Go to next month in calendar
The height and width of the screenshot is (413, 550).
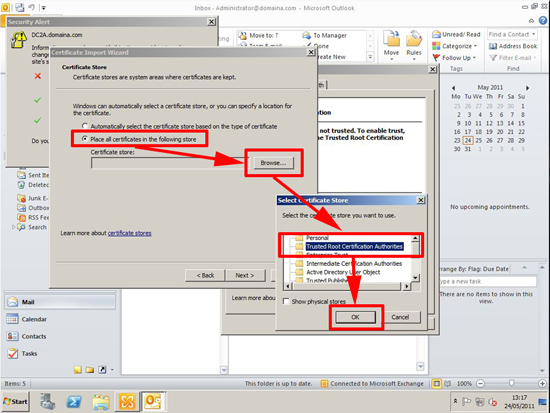coord(527,88)
